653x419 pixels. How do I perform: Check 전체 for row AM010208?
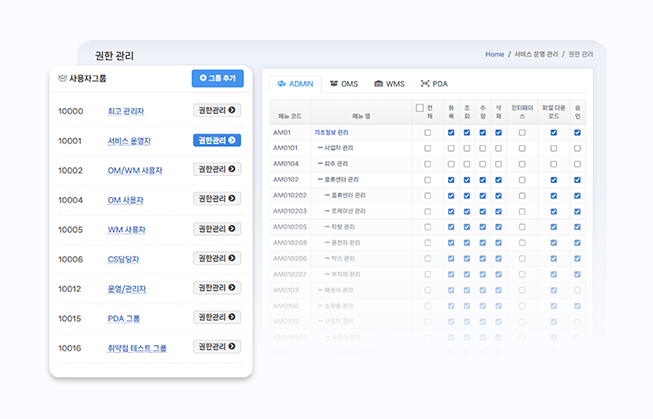pyautogui.click(x=428, y=243)
